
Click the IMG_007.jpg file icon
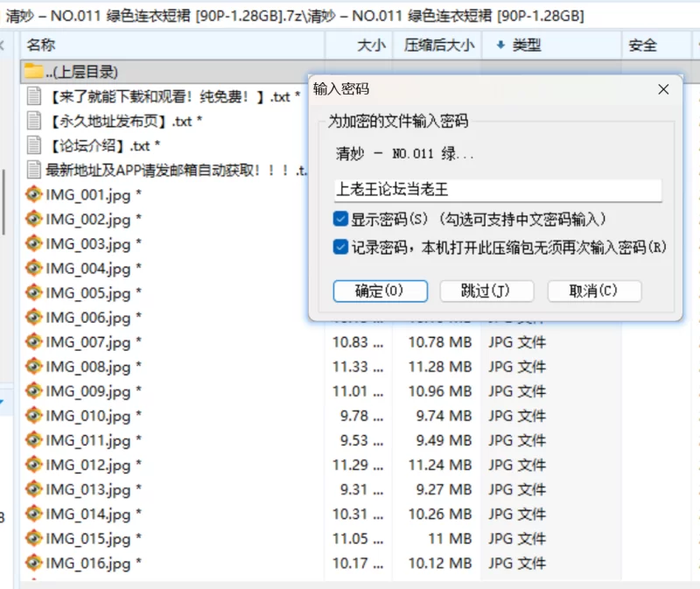(x=34, y=342)
